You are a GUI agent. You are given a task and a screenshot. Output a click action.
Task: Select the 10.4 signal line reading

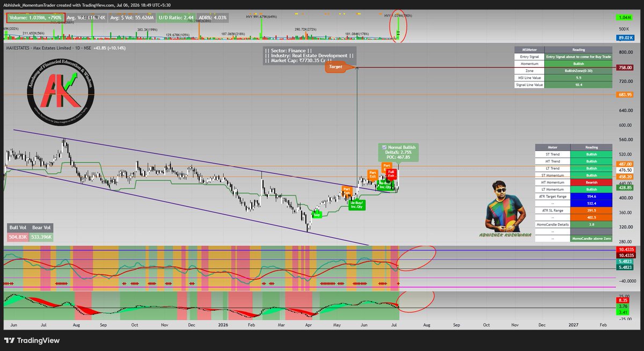[x=577, y=85]
